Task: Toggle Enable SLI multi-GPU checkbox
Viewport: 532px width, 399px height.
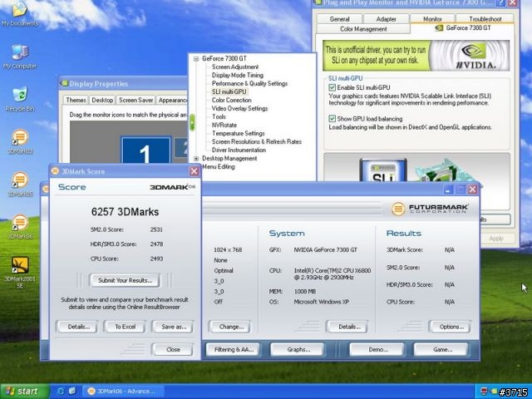Action: tap(332, 87)
